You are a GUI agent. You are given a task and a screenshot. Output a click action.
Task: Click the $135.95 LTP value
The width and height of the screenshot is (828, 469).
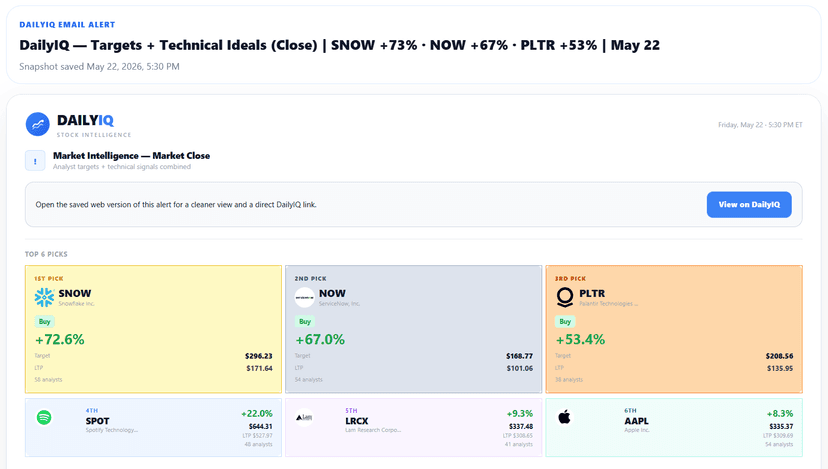[x=780, y=368]
